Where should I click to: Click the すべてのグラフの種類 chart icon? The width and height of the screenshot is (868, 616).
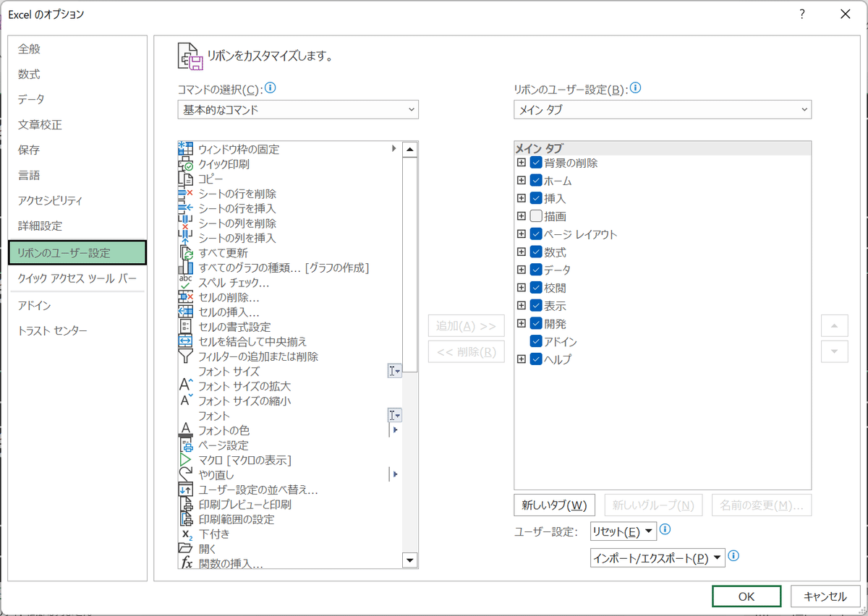pyautogui.click(x=185, y=268)
